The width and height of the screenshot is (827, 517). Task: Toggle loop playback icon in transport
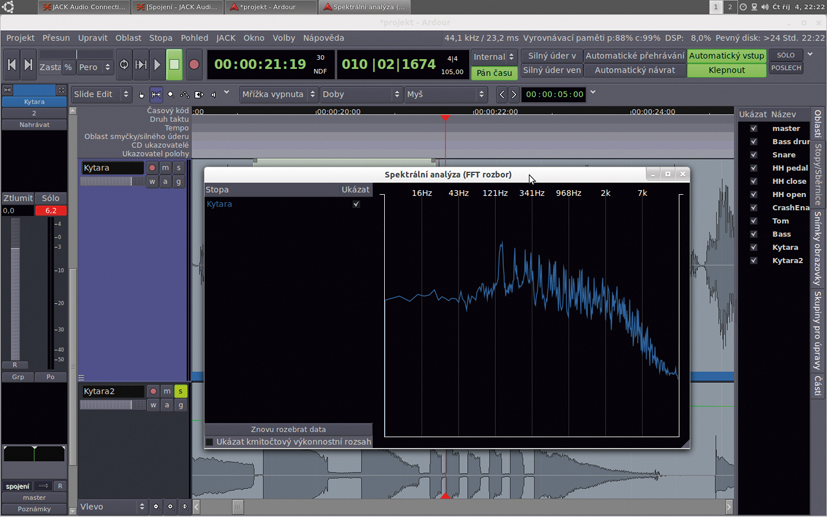124,65
